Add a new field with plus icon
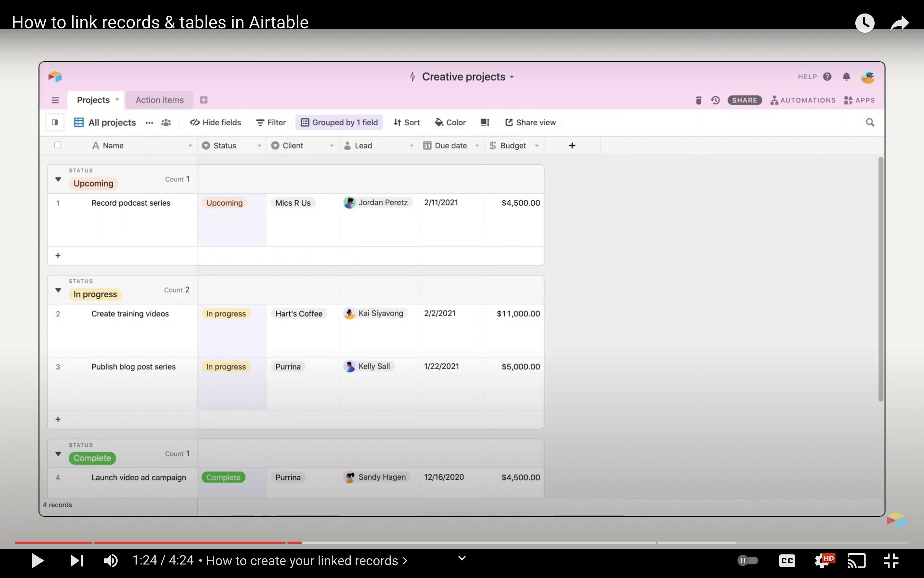The width and height of the screenshot is (924, 578). coord(572,145)
